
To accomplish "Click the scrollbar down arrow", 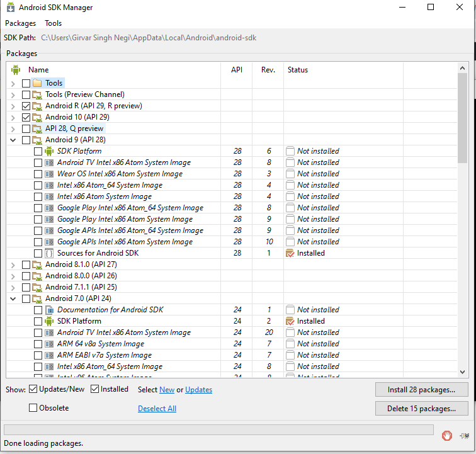I will [462, 372].
